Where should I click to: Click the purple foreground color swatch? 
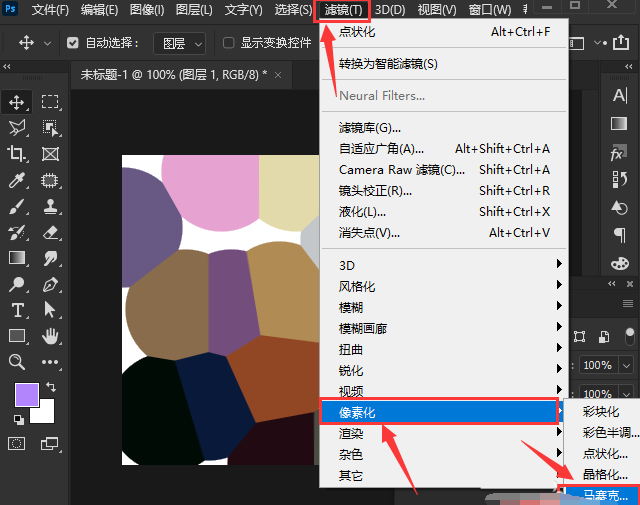25,396
